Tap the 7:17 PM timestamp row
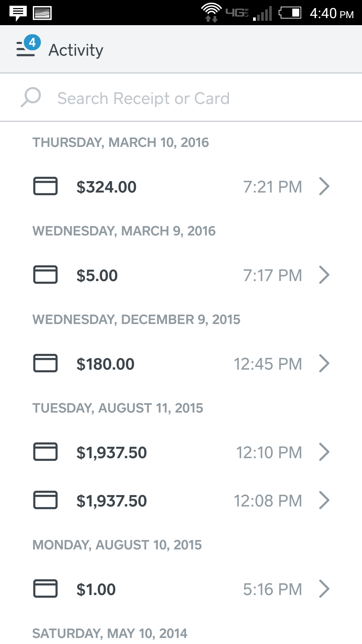This screenshot has width=362, height=644. click(x=272, y=275)
